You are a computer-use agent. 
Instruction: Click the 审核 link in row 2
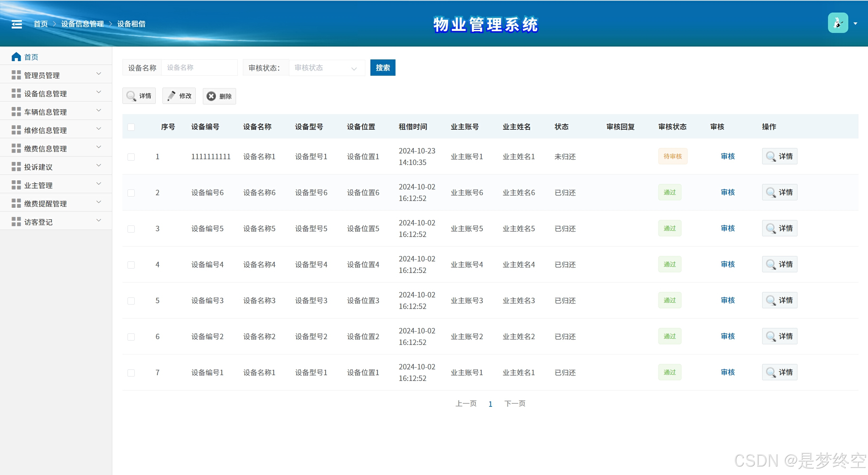(x=728, y=193)
